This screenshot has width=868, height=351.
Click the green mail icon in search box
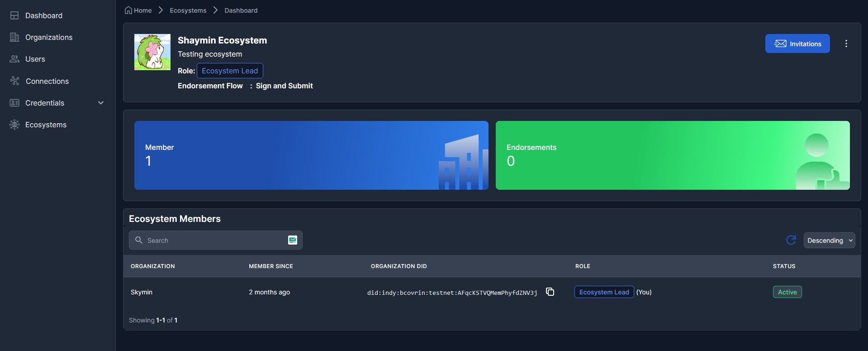coord(293,240)
